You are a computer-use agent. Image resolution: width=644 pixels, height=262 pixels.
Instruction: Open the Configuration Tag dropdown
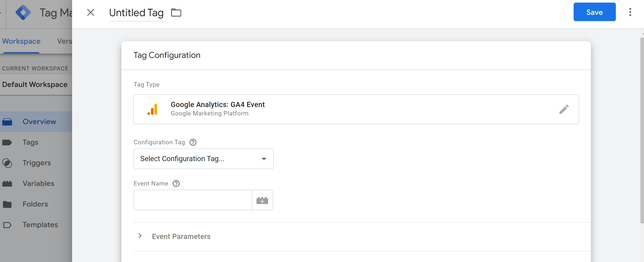pyautogui.click(x=204, y=158)
